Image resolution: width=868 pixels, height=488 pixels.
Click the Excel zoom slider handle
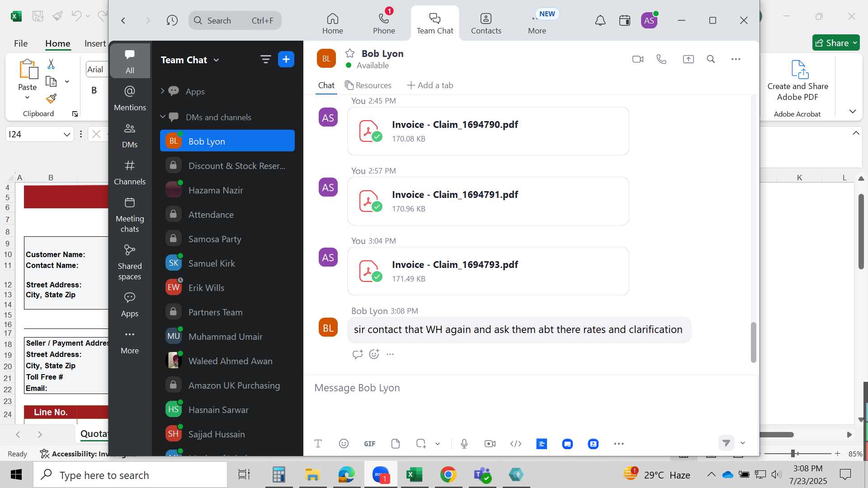pyautogui.click(x=793, y=453)
